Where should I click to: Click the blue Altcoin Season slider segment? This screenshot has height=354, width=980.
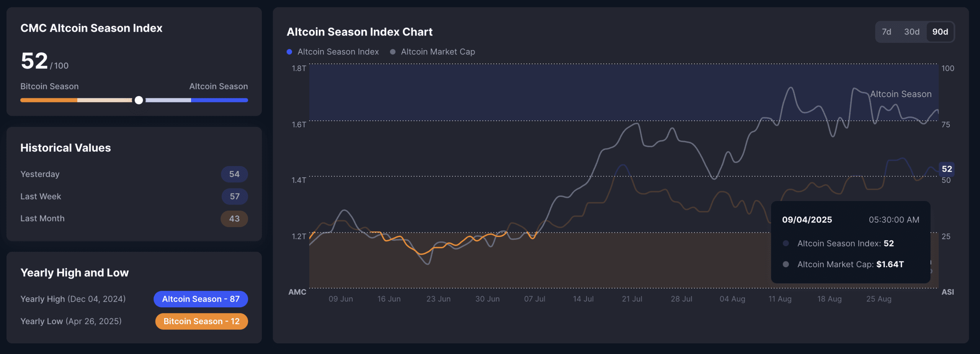click(x=219, y=100)
